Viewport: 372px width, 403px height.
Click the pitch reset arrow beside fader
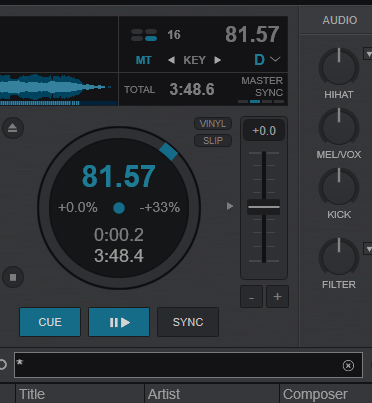point(230,206)
